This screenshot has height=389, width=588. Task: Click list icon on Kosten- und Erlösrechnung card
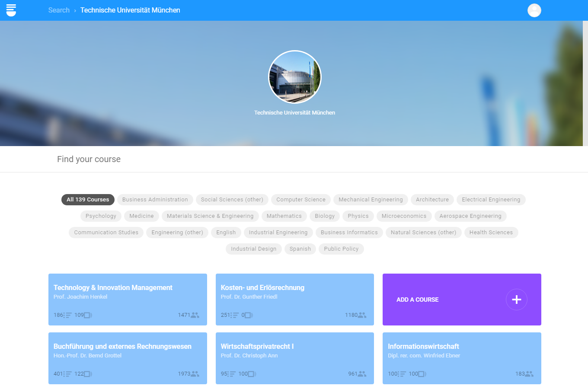coord(235,315)
